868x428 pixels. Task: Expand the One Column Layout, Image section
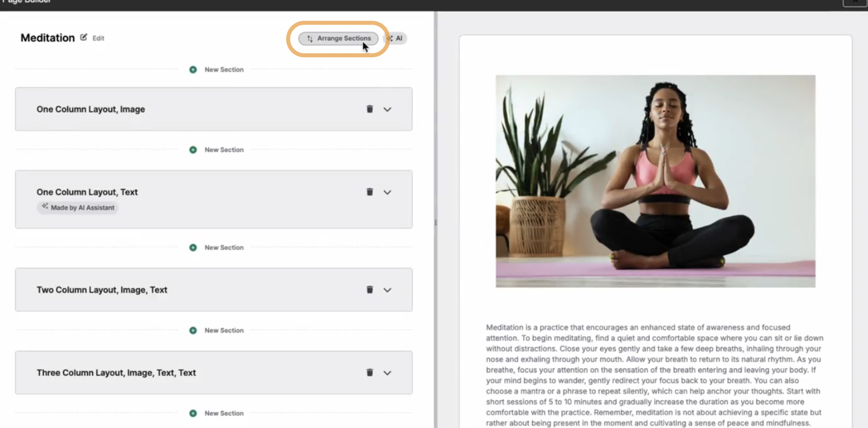(387, 109)
